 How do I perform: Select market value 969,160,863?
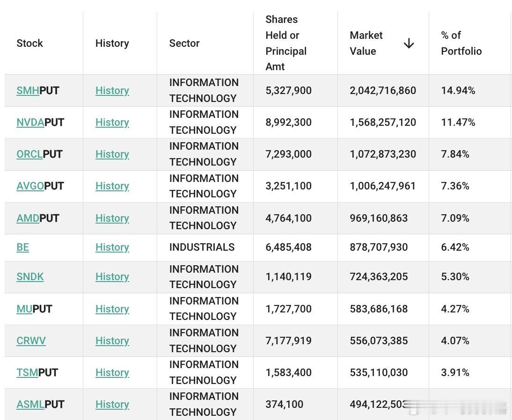379,218
